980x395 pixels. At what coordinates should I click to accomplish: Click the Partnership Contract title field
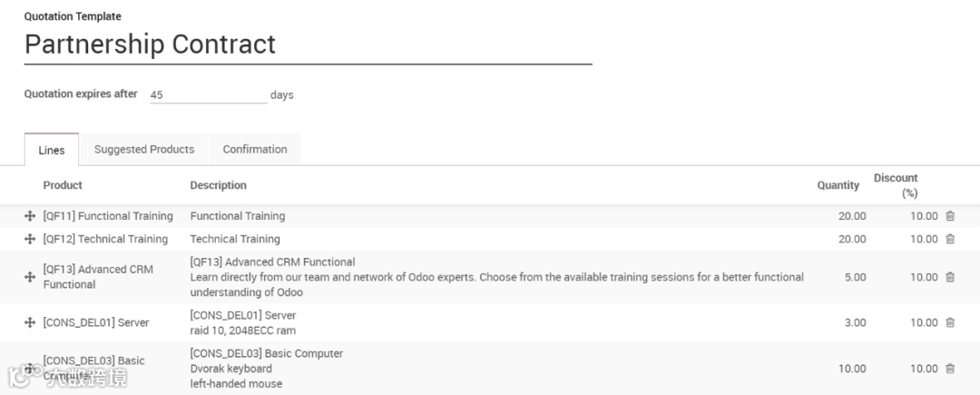pyautogui.click(x=308, y=44)
